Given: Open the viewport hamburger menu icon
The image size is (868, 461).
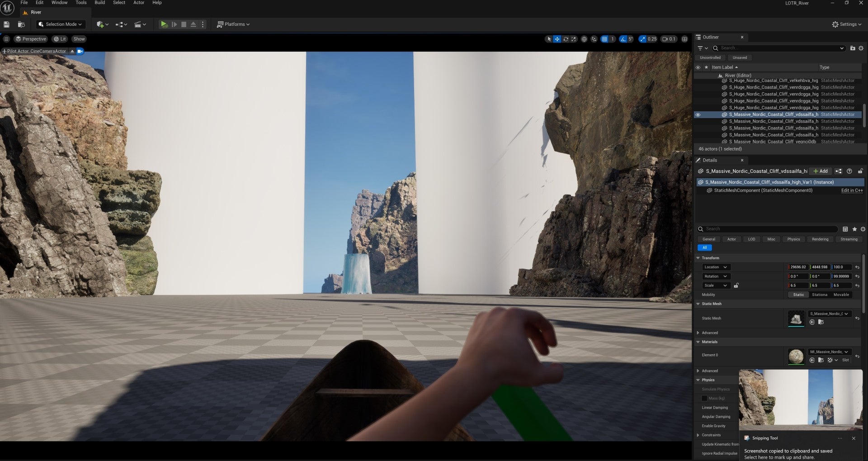Looking at the screenshot, I should click(6, 39).
